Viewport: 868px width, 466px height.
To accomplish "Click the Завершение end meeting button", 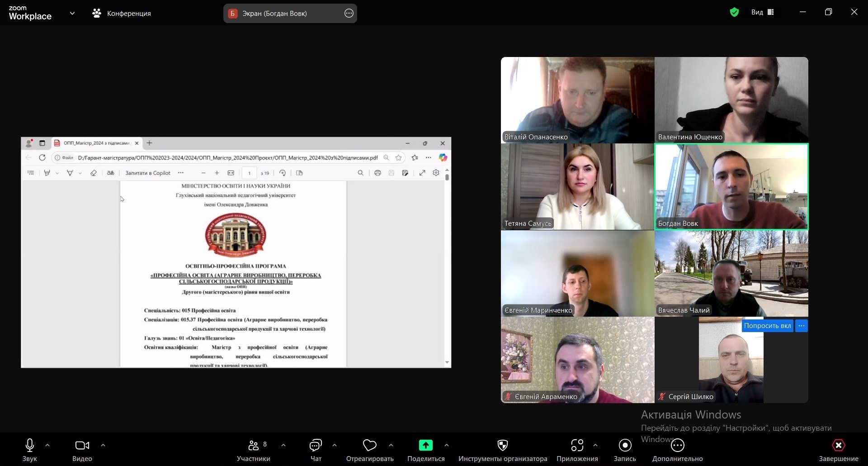I will 838,446.
